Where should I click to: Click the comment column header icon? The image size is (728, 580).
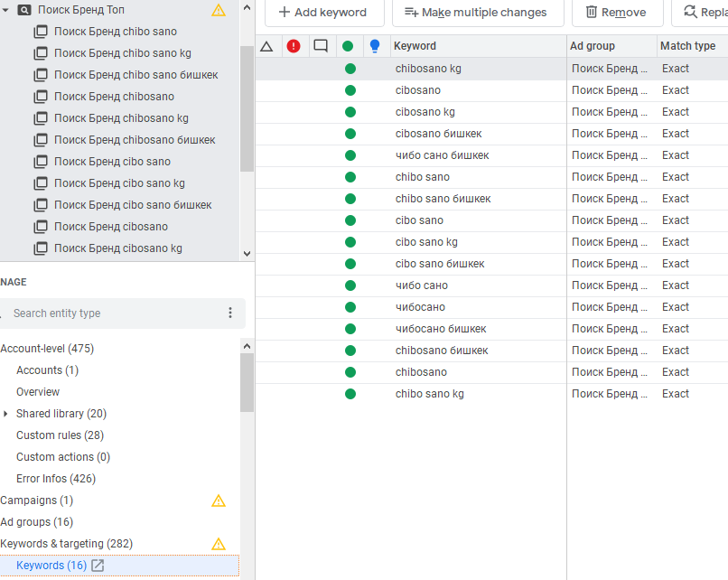[321, 45]
